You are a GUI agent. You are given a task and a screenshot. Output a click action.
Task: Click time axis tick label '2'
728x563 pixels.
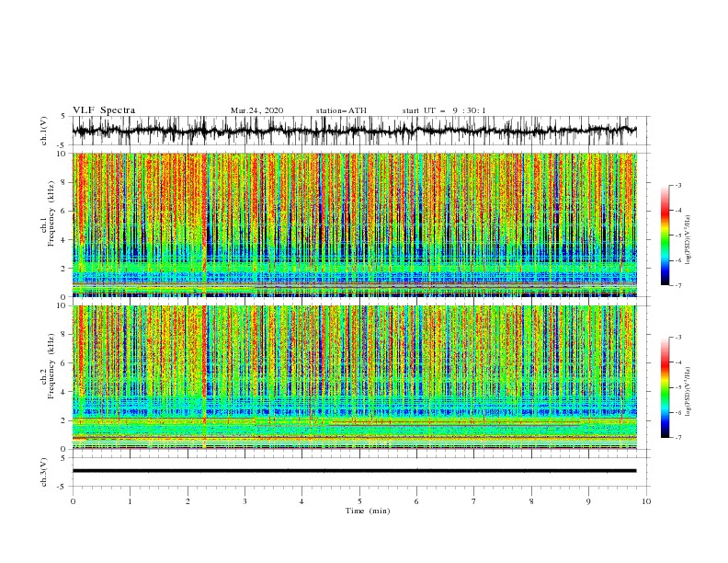(x=188, y=501)
